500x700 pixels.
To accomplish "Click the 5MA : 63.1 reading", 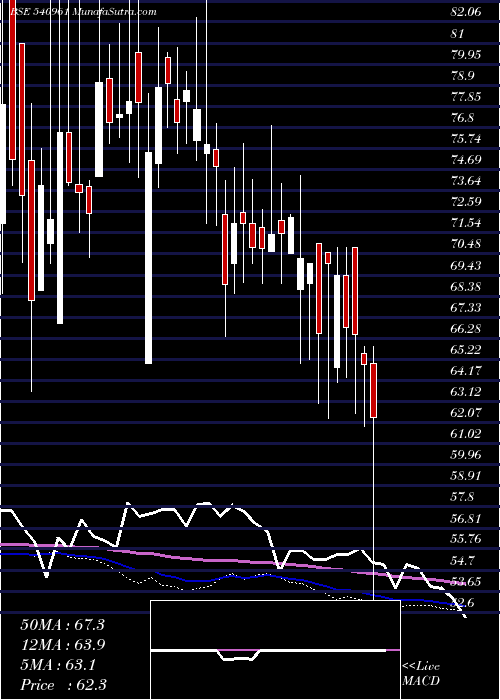I will pyautogui.click(x=58, y=665).
